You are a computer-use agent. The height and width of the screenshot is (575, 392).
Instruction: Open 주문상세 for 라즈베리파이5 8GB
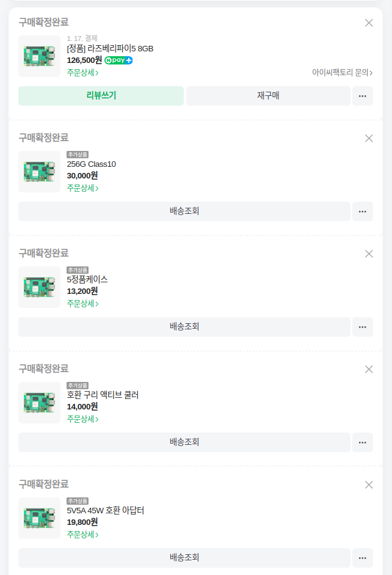pyautogui.click(x=83, y=73)
